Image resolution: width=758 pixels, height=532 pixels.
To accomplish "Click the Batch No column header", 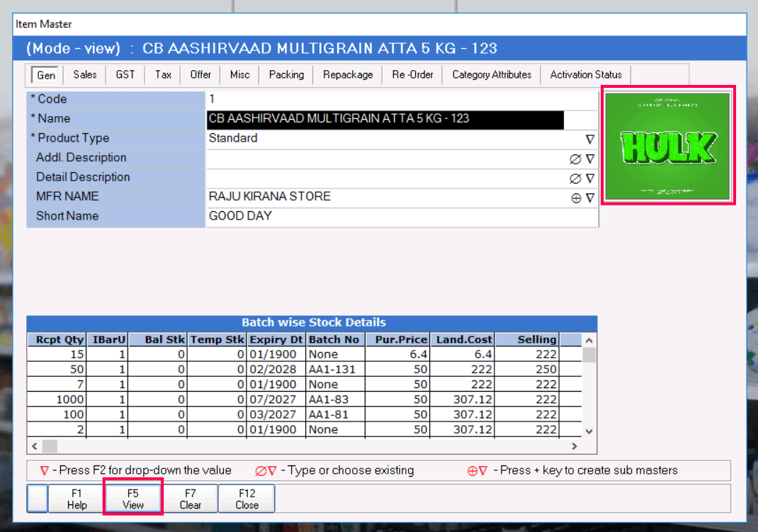I will point(336,340).
